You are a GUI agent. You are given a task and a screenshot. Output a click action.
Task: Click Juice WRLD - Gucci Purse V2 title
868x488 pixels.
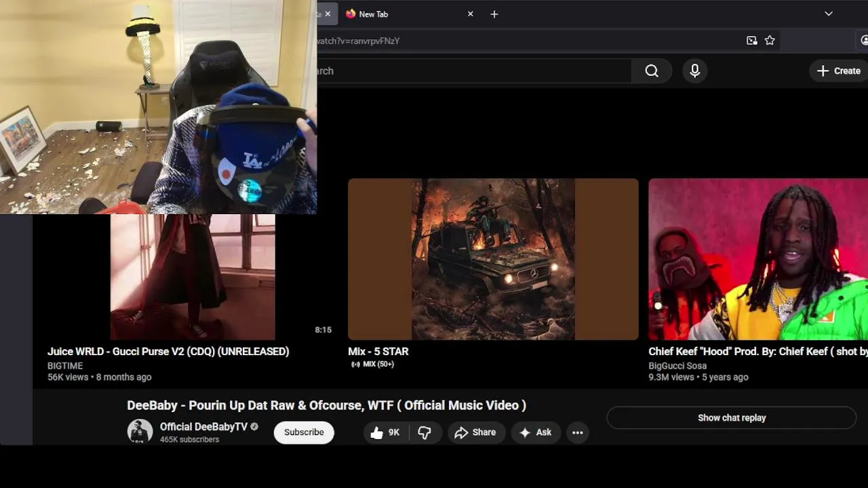click(x=168, y=351)
